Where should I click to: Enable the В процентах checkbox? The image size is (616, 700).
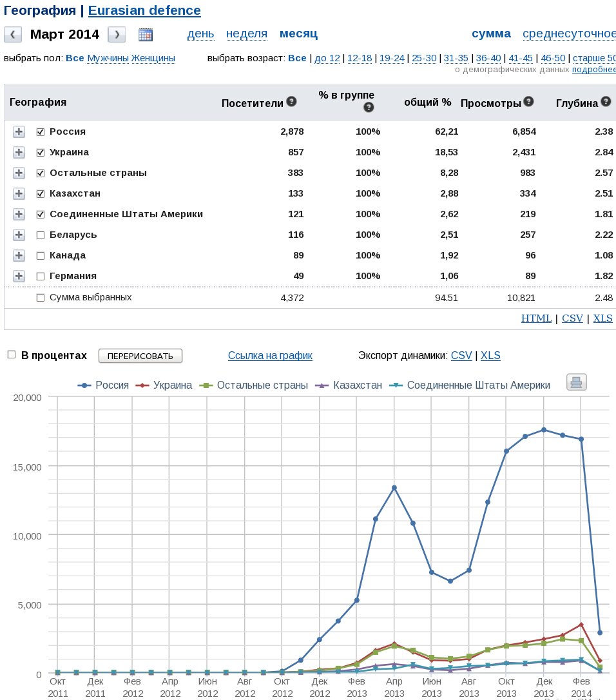click(12, 355)
